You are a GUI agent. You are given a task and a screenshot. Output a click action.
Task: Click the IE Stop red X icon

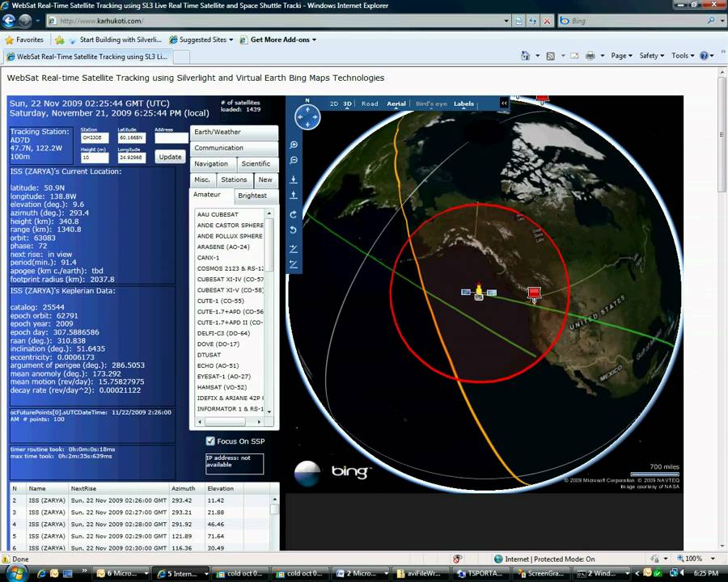coord(548,21)
